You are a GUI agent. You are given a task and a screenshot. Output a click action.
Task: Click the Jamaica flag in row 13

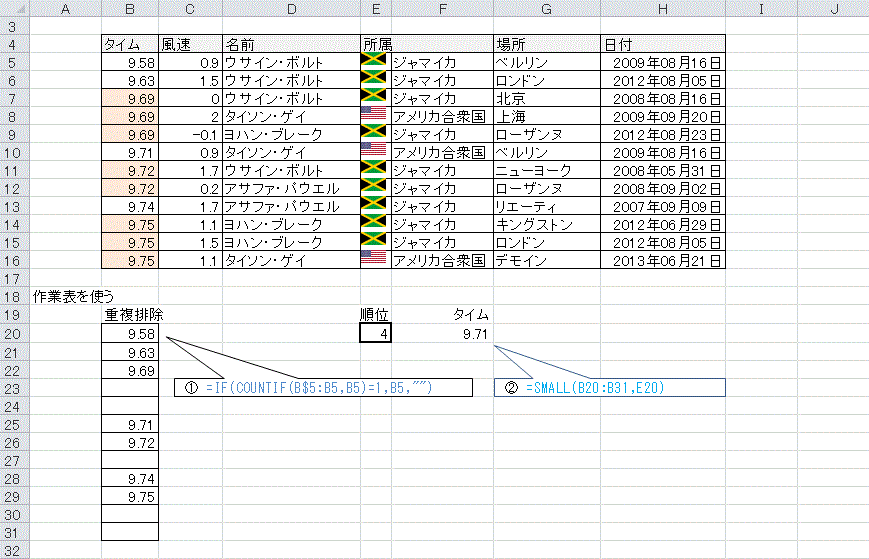click(373, 205)
